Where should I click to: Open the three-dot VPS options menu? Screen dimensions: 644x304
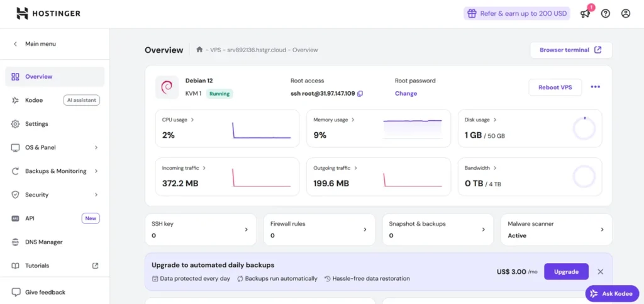[595, 87]
